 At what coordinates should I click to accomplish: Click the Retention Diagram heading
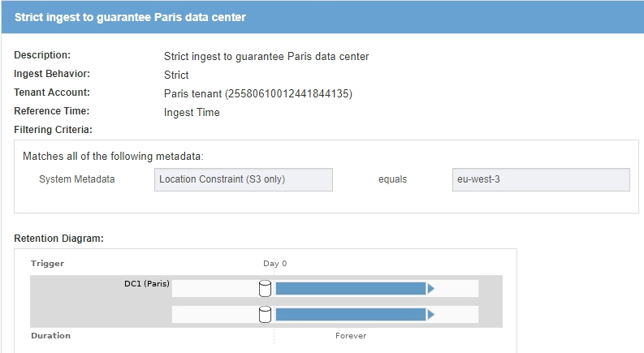[x=59, y=239]
